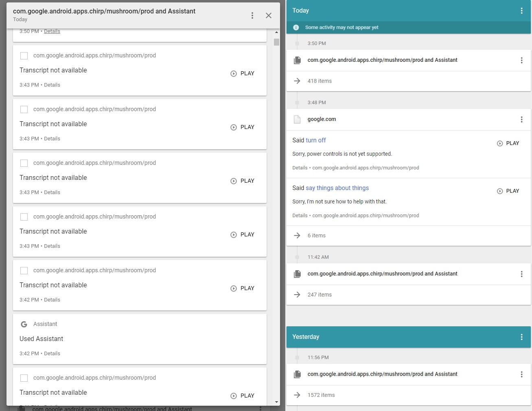This screenshot has height=411, width=532.
Task: Open the activity dialog's three-dot options menu
Action: (x=252, y=15)
